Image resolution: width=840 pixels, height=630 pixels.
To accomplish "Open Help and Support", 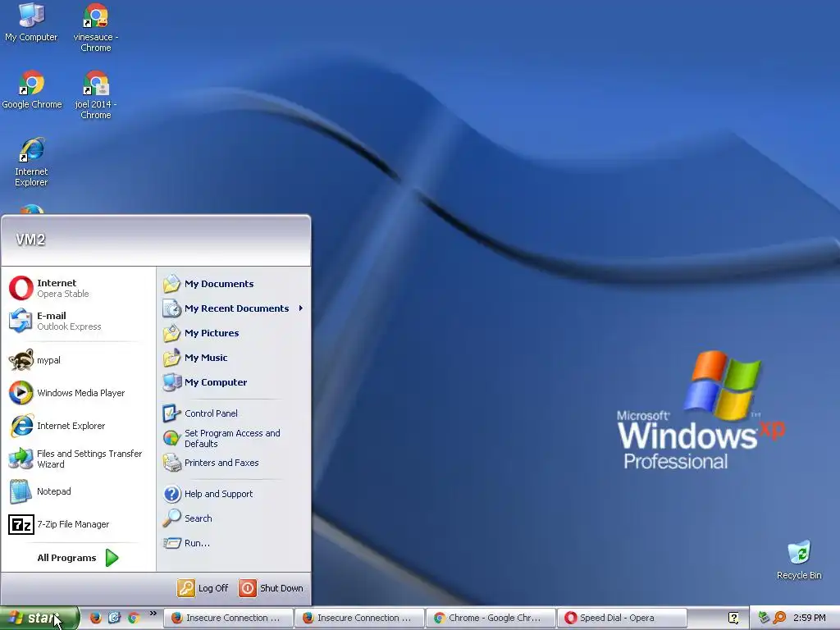I will point(234,494).
